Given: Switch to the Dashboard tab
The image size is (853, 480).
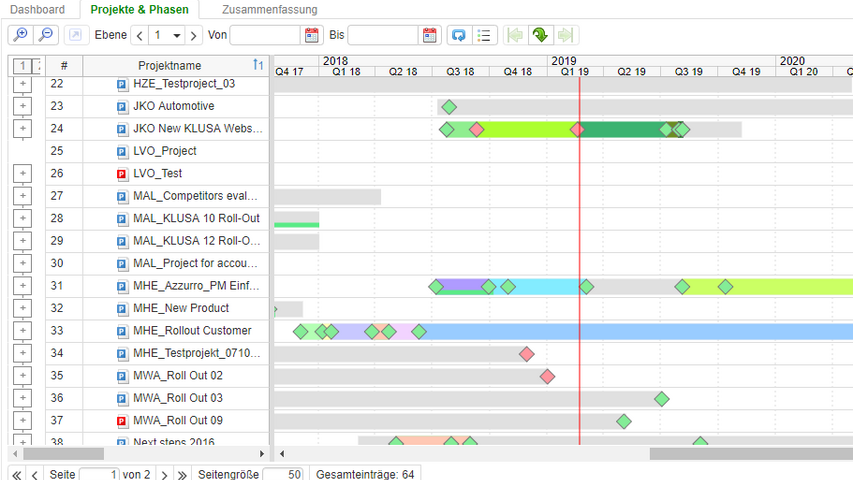Looking at the screenshot, I should tap(37, 10).
